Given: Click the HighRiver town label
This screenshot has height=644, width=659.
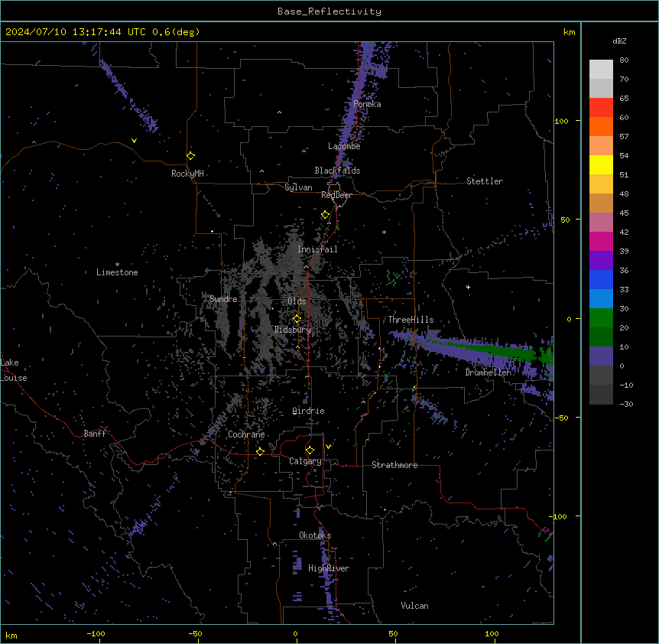Looking at the screenshot, I should [x=329, y=568].
